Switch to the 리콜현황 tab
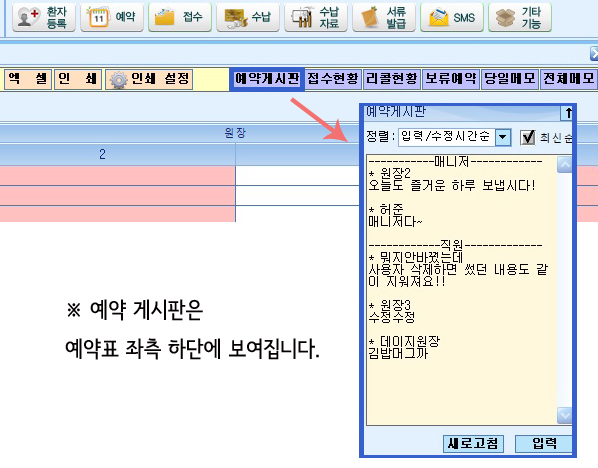The image size is (598, 468). coord(392,79)
